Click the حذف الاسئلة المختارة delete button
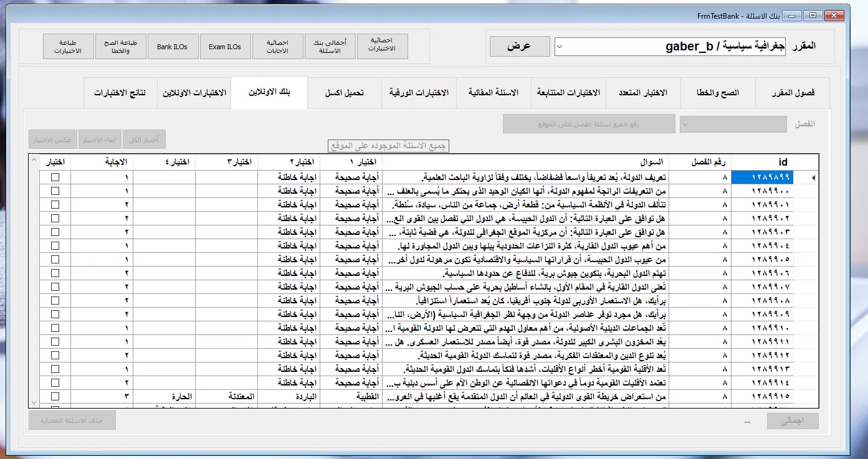Viewport: 868px width, 459px height. pos(72,420)
